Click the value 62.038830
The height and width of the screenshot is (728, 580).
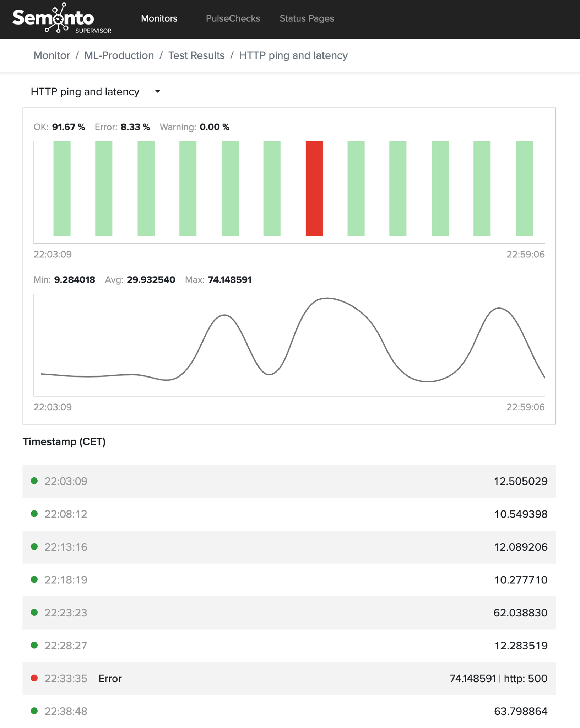pyautogui.click(x=520, y=613)
